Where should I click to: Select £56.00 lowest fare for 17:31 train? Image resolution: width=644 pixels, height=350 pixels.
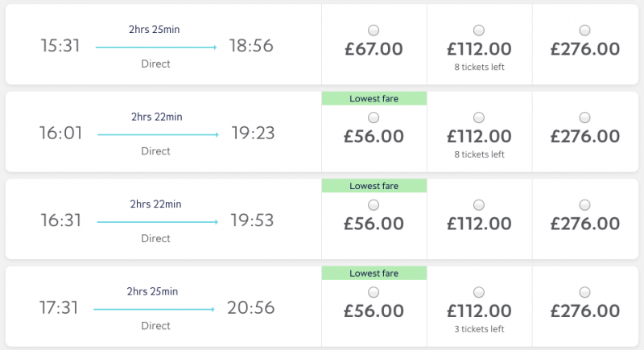pyautogui.click(x=374, y=293)
